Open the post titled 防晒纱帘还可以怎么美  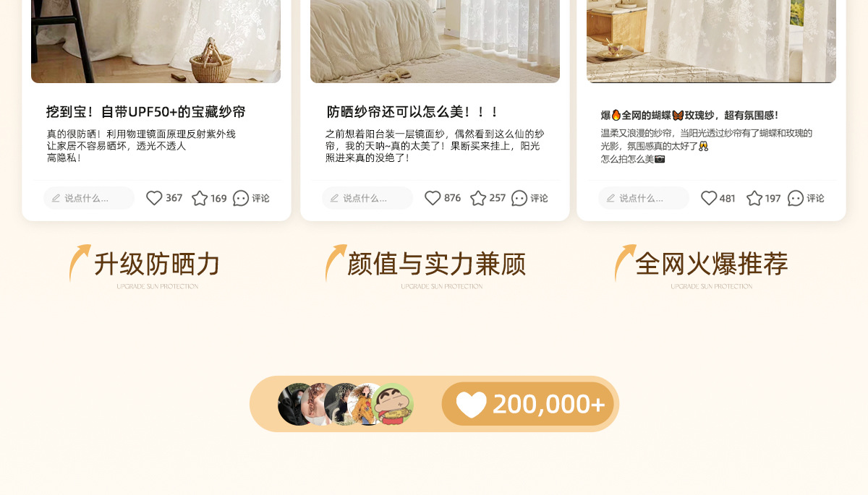click(x=413, y=112)
